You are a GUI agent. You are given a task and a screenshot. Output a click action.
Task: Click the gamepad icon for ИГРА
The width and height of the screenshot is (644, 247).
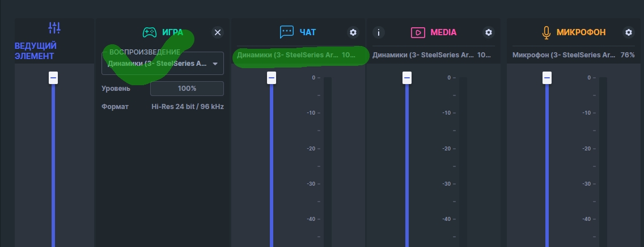(149, 32)
